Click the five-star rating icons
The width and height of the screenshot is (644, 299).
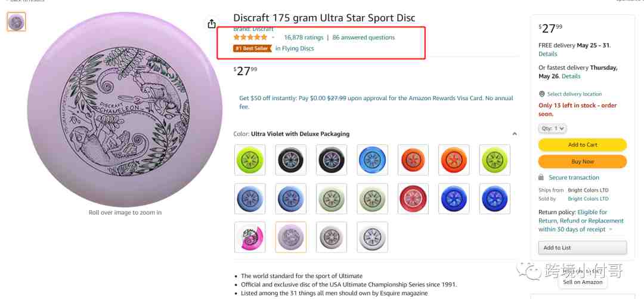point(250,38)
